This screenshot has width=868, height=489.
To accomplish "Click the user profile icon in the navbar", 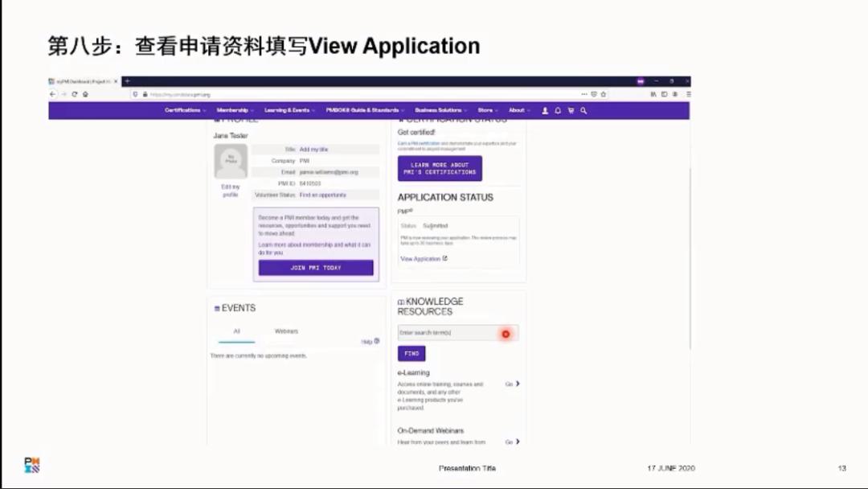I will [x=545, y=109].
